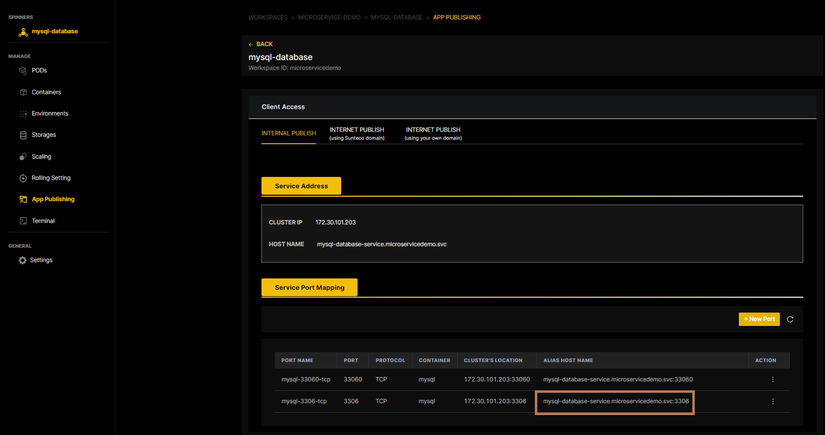825x435 pixels.
Task: Open action menu for mysql-3306-tcp row
Action: pyautogui.click(x=772, y=401)
